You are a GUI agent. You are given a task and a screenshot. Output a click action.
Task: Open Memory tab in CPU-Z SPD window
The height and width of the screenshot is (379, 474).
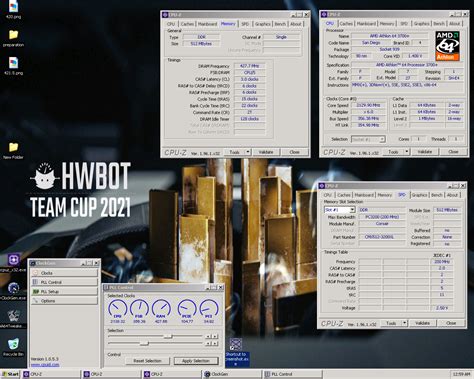pos(385,195)
